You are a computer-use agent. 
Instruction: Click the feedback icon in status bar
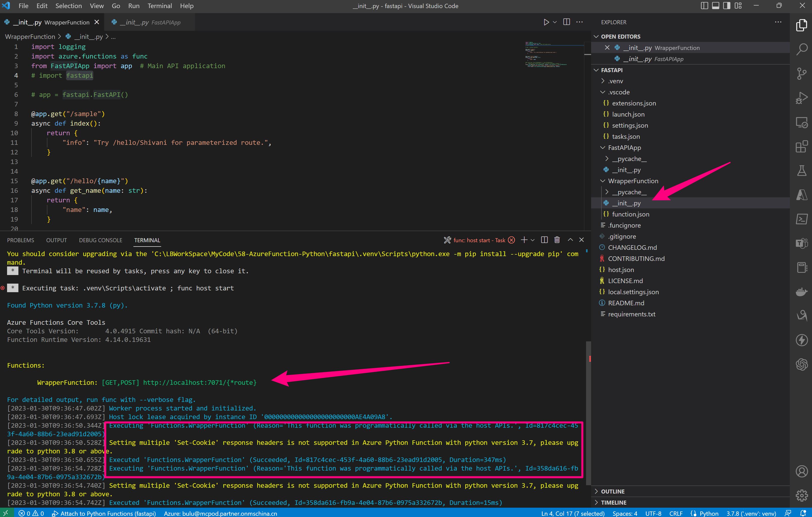788,513
